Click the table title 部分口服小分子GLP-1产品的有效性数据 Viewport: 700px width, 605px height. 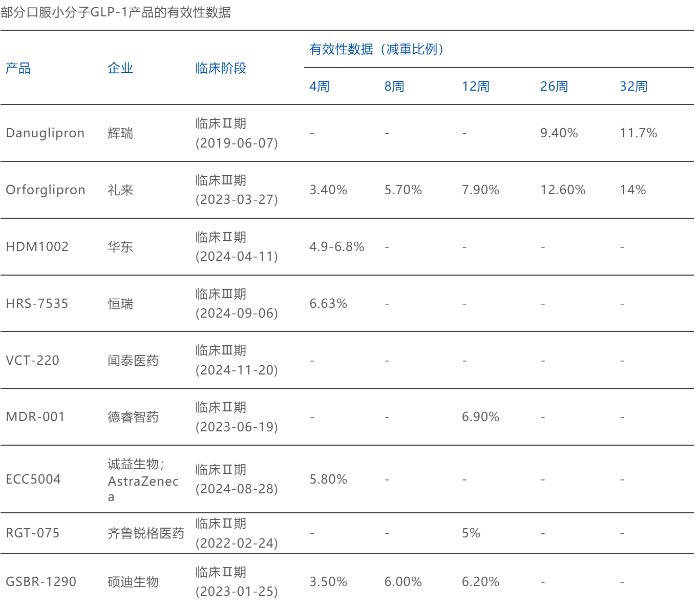tap(116, 12)
